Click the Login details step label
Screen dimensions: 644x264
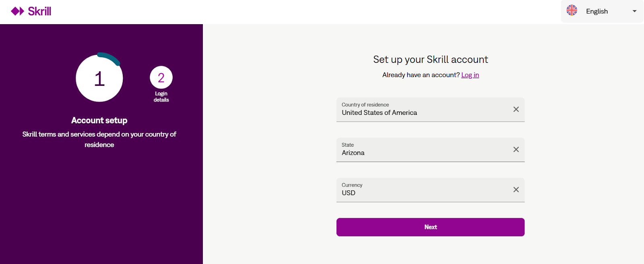click(x=161, y=97)
